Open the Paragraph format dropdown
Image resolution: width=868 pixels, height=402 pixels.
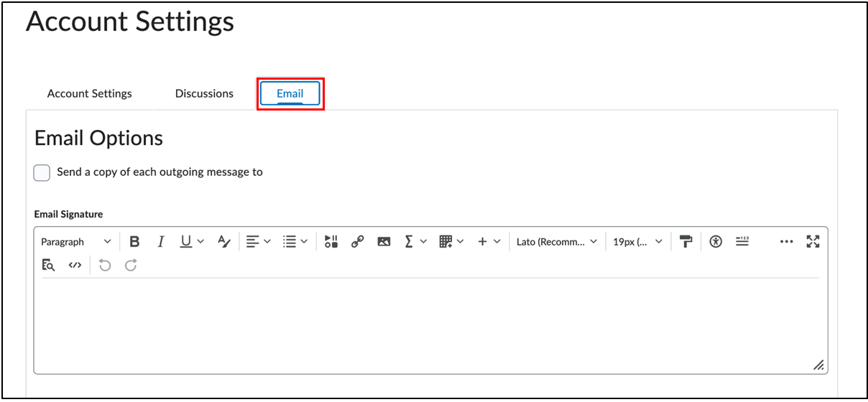(76, 242)
